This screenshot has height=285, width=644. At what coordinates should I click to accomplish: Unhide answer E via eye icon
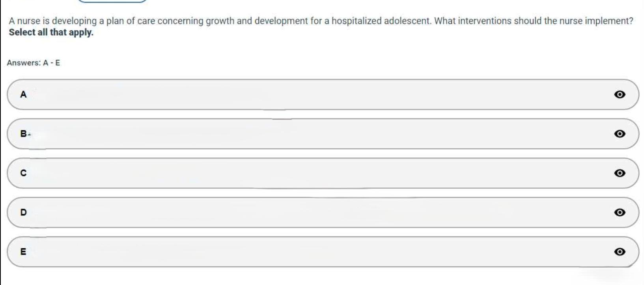620,251
